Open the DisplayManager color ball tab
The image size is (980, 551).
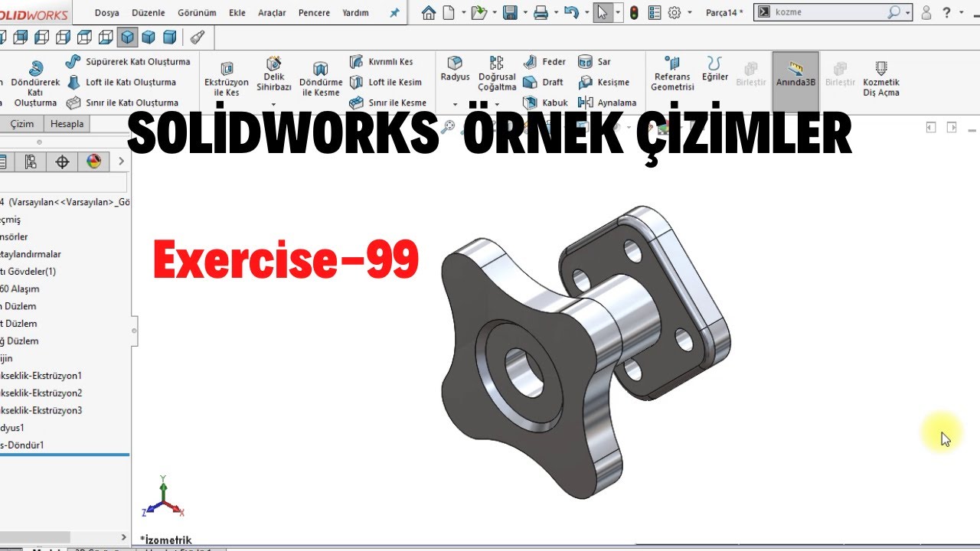tap(93, 161)
